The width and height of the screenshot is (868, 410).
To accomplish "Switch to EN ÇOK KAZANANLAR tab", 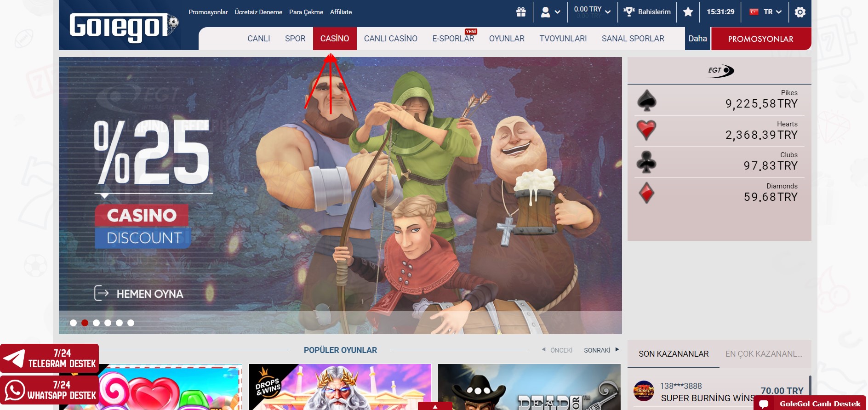I will (x=764, y=354).
